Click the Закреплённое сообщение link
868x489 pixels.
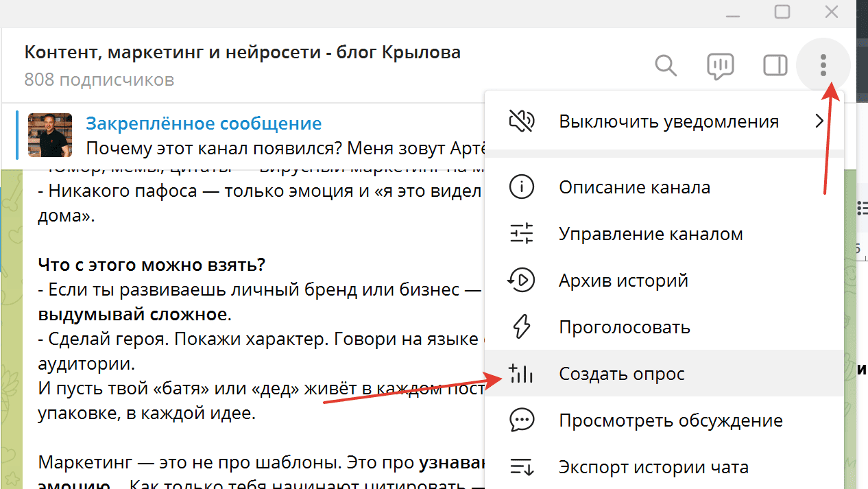[204, 123]
